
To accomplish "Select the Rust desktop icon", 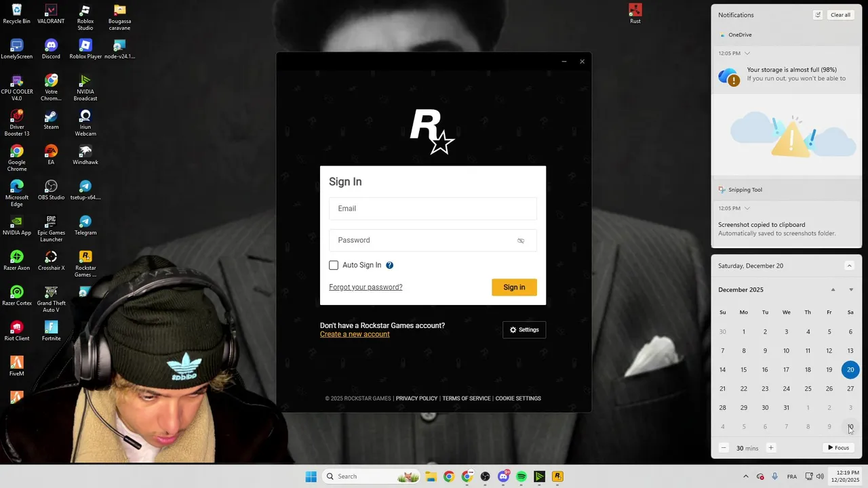I will 635,14.
